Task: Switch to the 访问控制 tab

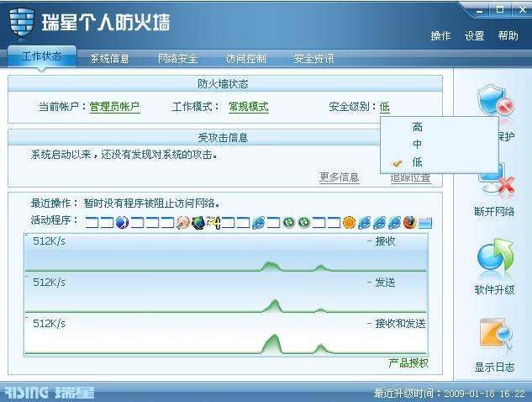Action: tap(246, 59)
